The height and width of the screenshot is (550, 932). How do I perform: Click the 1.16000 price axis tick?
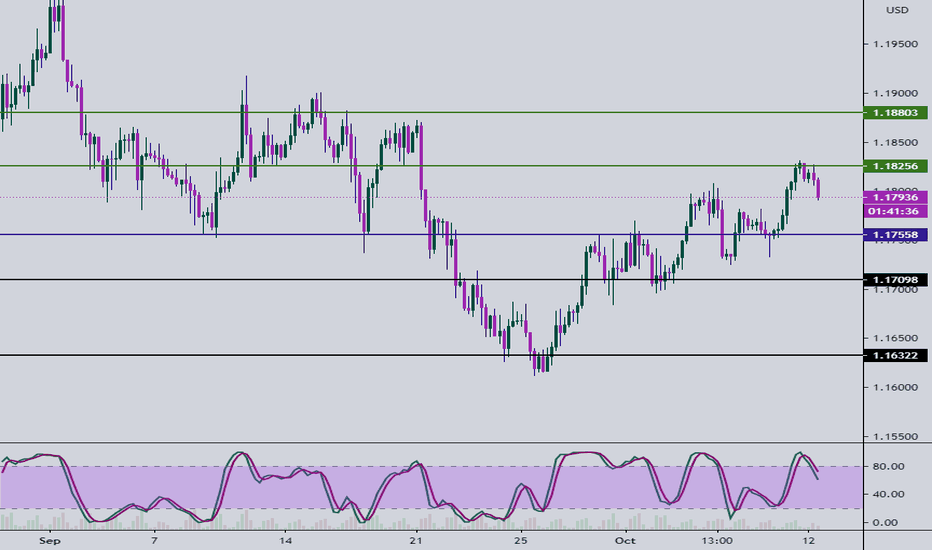[895, 387]
